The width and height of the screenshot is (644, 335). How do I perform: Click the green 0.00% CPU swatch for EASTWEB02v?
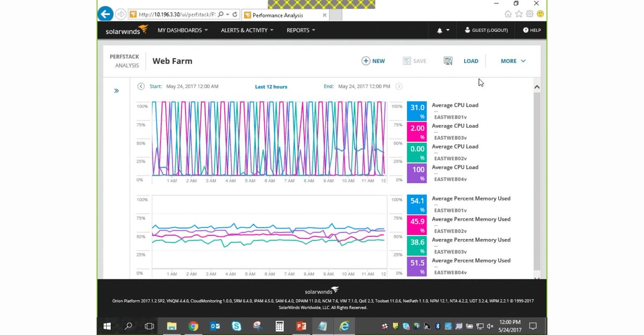(x=417, y=152)
